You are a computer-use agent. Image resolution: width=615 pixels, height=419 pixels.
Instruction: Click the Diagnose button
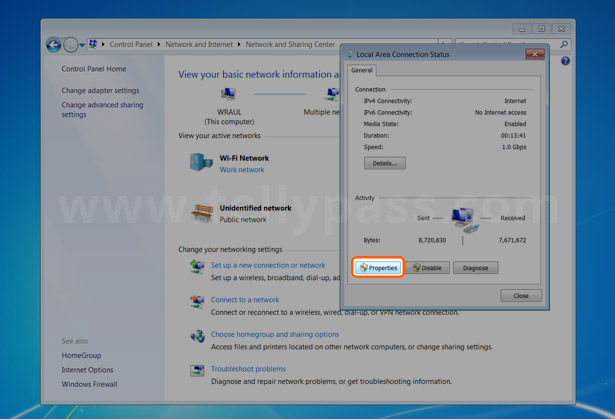[x=475, y=268]
